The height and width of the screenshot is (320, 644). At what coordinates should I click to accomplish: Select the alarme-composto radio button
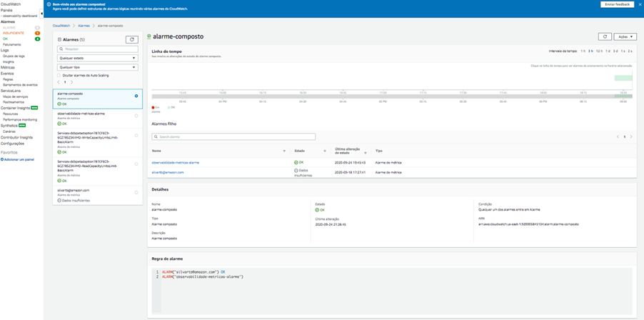(136, 96)
